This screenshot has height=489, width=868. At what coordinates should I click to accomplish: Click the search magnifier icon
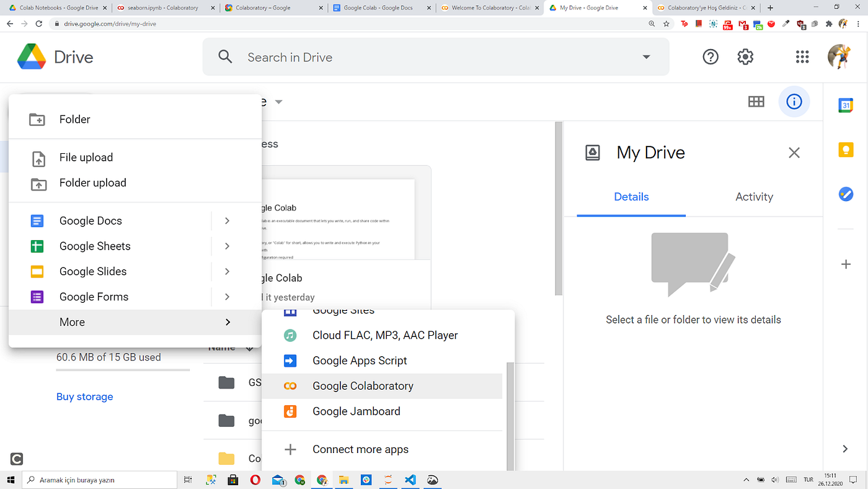coord(225,57)
